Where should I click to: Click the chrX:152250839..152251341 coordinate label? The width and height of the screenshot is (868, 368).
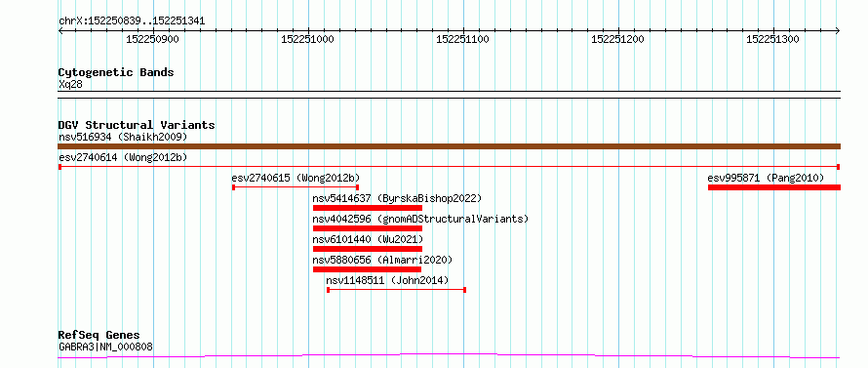[132, 21]
